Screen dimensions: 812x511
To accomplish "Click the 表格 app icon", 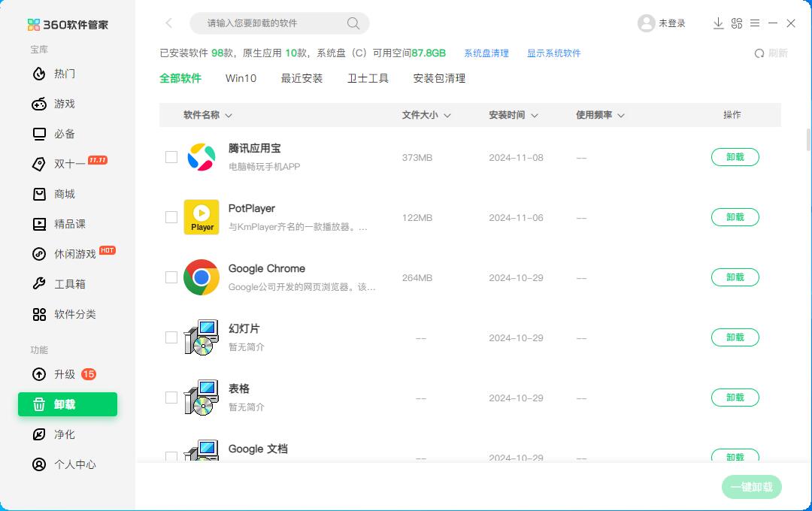I will click(x=201, y=397).
